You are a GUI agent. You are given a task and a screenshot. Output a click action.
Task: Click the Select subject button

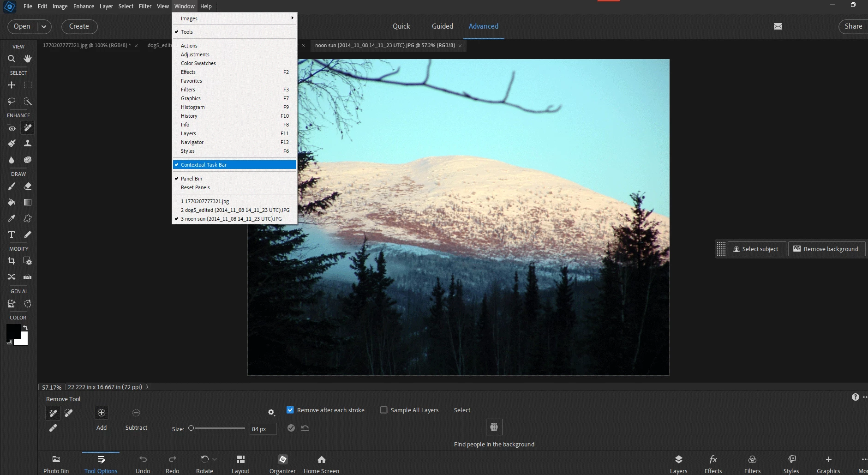pos(756,249)
